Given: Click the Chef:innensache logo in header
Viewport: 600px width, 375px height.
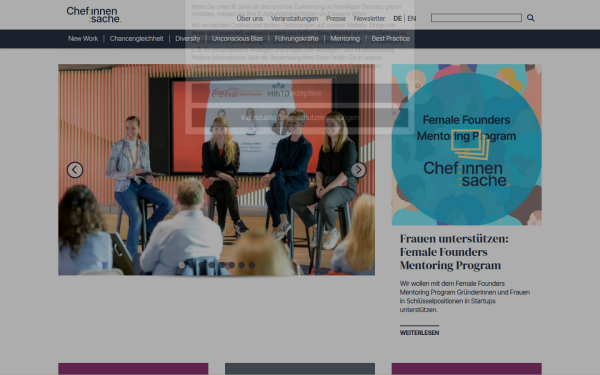Looking at the screenshot, I should (94, 15).
